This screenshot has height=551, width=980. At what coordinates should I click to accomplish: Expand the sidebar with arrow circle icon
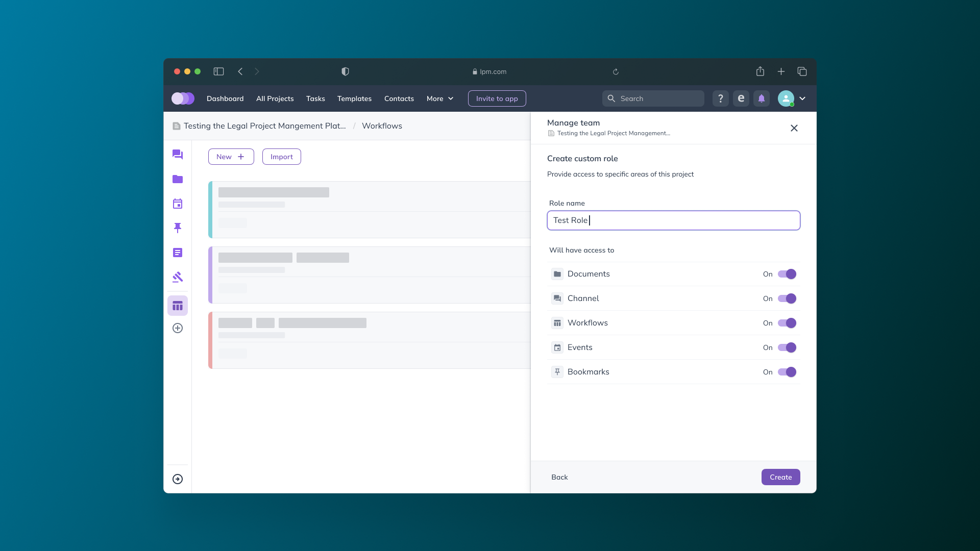(178, 479)
